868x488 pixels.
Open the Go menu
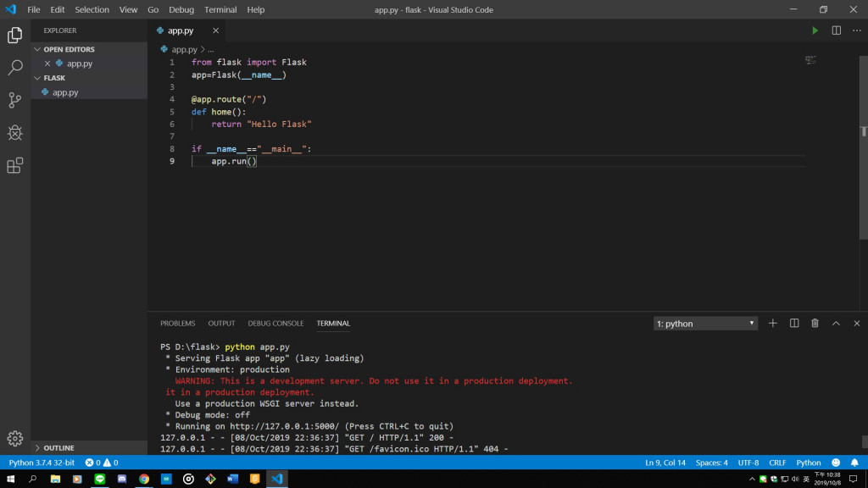(153, 9)
